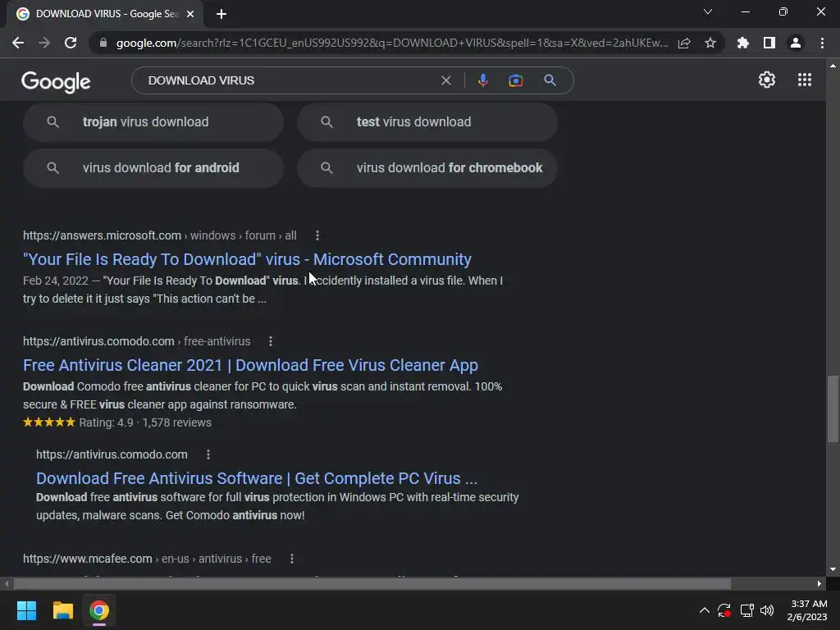This screenshot has height=630, width=840.
Task: Open File Explorer from the taskbar
Action: (x=62, y=610)
